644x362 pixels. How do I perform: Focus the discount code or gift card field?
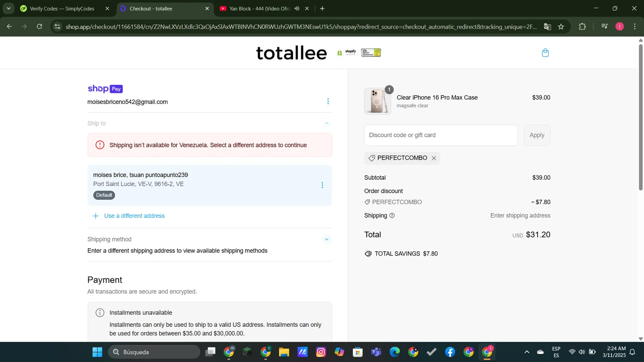[441, 135]
